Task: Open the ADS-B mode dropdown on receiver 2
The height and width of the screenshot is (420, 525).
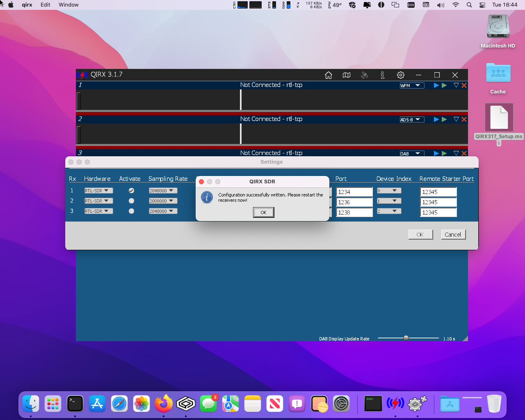Action: coord(412,119)
